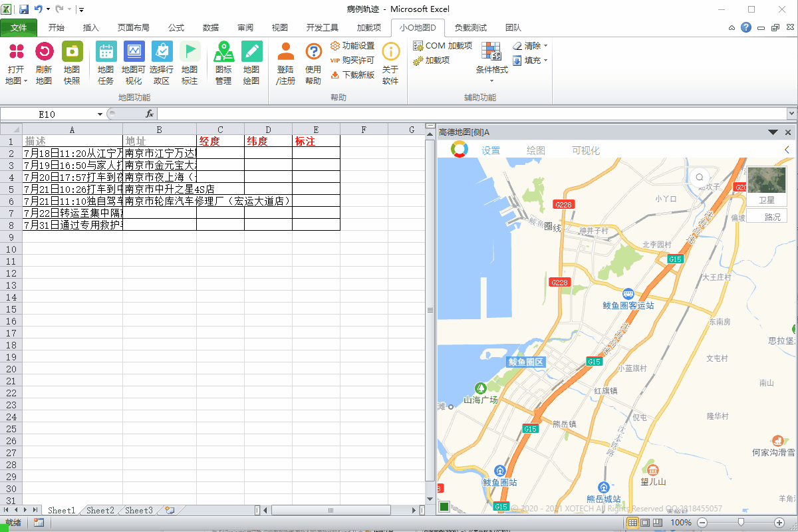The width and height of the screenshot is (798, 532).
Task: Click the fx insert function button
Action: click(150, 114)
